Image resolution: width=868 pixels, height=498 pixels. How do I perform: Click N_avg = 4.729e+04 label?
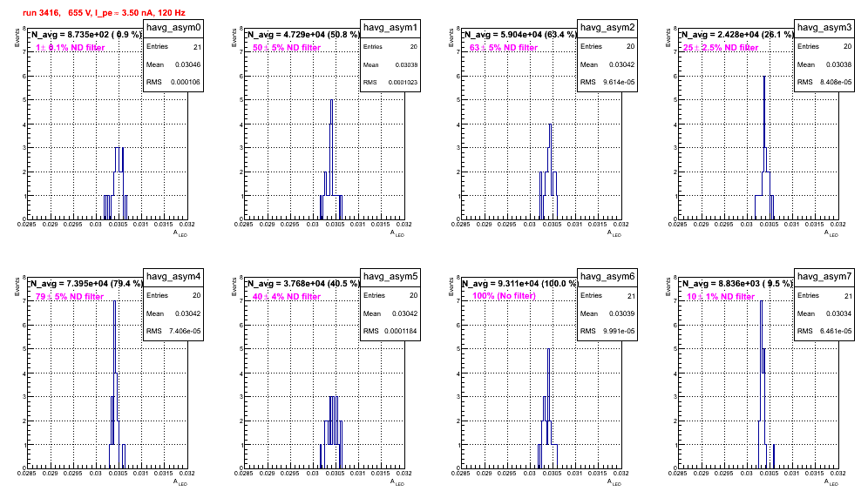[303, 34]
